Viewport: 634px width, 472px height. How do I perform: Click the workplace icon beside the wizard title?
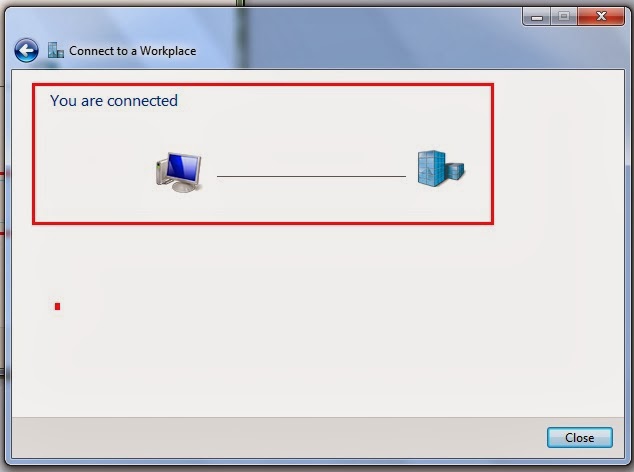(55, 51)
